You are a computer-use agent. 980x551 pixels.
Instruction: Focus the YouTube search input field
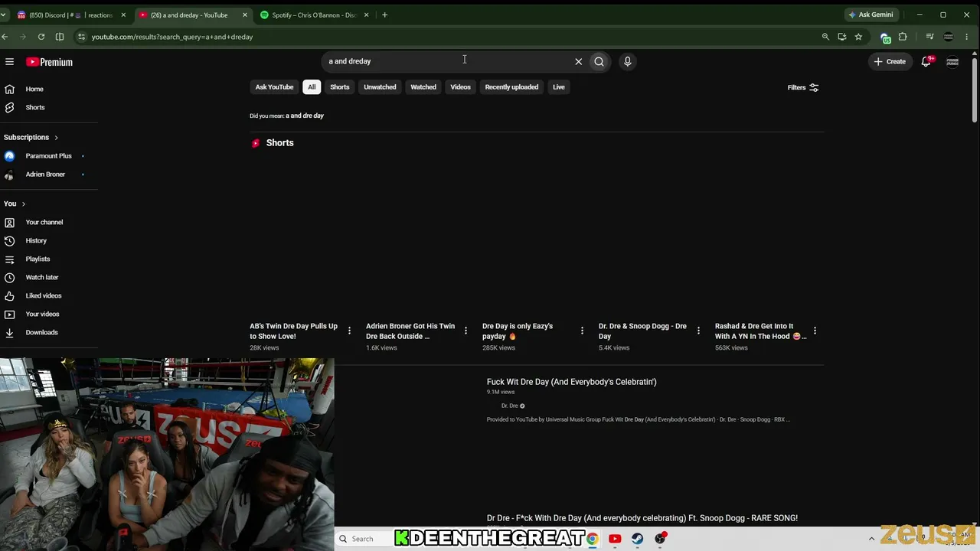click(x=448, y=61)
